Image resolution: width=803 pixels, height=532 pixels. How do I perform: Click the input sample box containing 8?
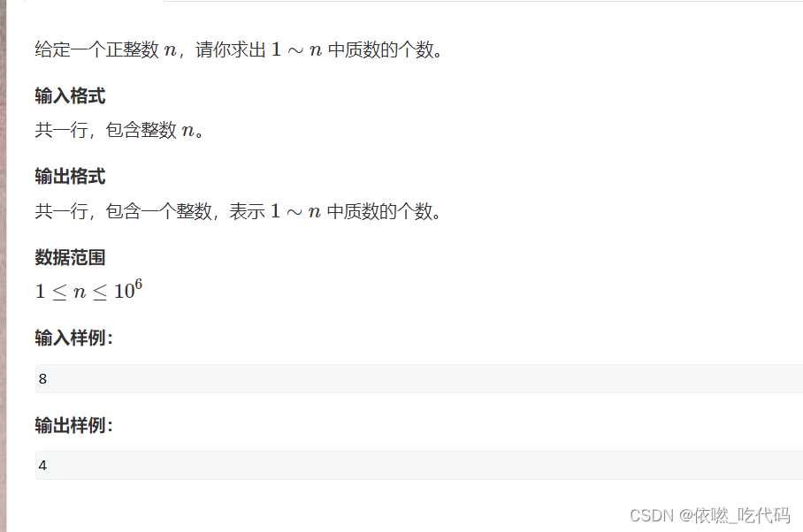pyautogui.click(x=419, y=378)
